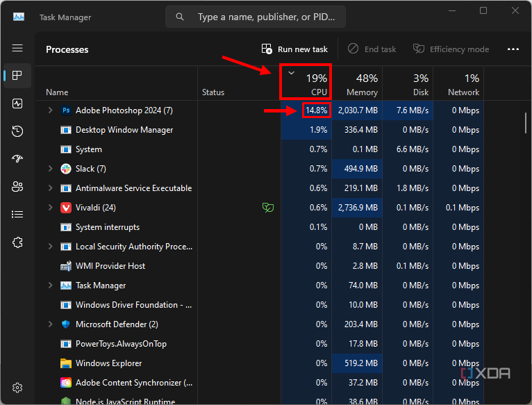The height and width of the screenshot is (405, 532).
Task: Sort processes by CPU column
Action: (306, 83)
